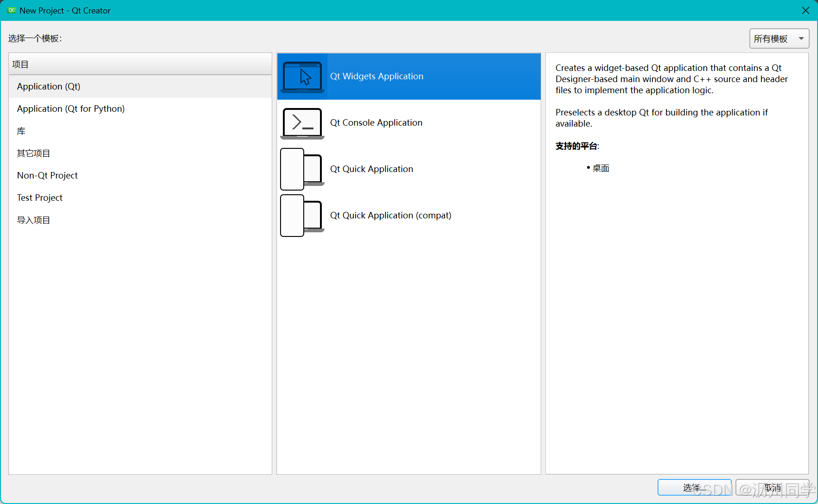Open the 所有模板 template filter dropdown
The height and width of the screenshot is (504, 818).
pos(779,38)
